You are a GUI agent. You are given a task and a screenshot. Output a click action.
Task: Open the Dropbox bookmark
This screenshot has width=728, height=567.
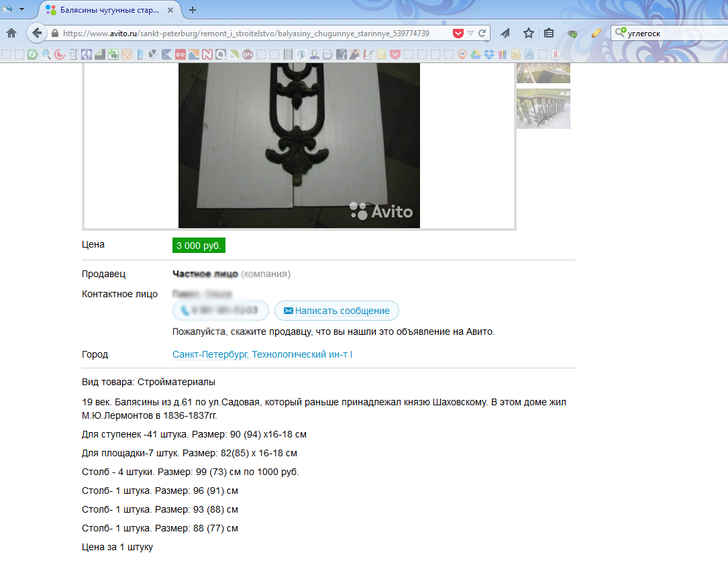[x=489, y=54]
